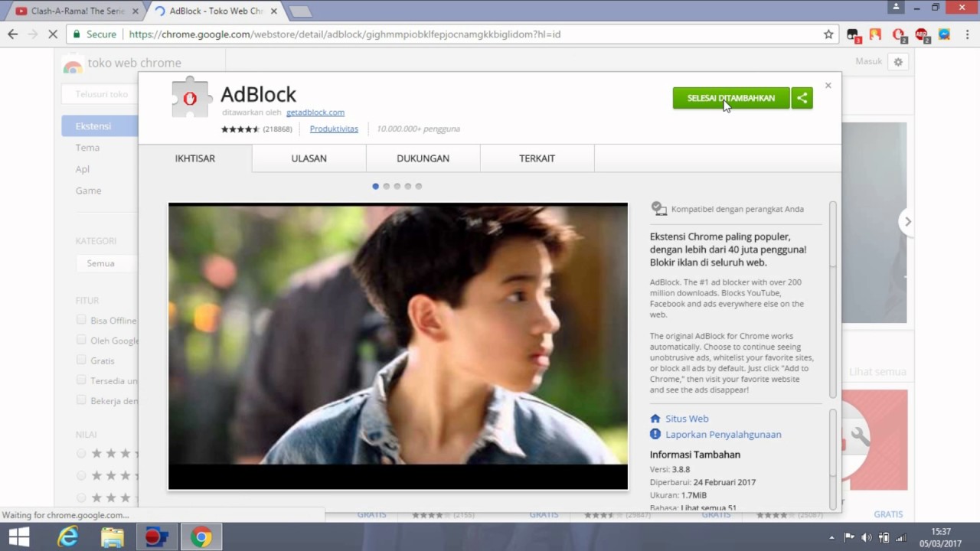The image size is (980, 551).
Task: Click the URL in the address bar
Action: point(345,34)
